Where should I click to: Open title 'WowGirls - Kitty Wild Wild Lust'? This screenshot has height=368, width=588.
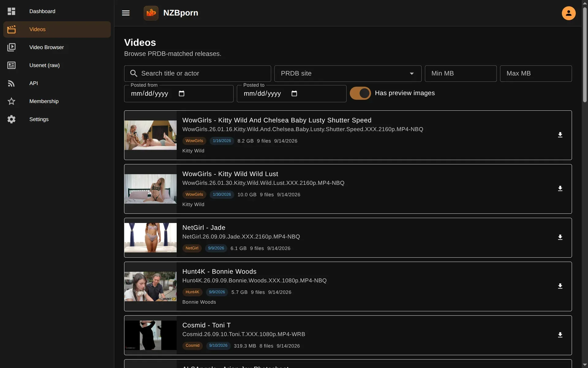pyautogui.click(x=230, y=174)
